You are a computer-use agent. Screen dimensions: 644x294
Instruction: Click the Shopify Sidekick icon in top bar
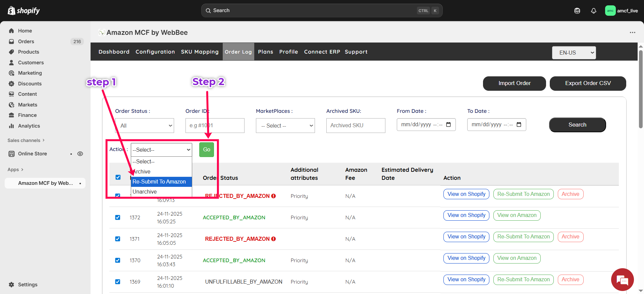tap(577, 11)
